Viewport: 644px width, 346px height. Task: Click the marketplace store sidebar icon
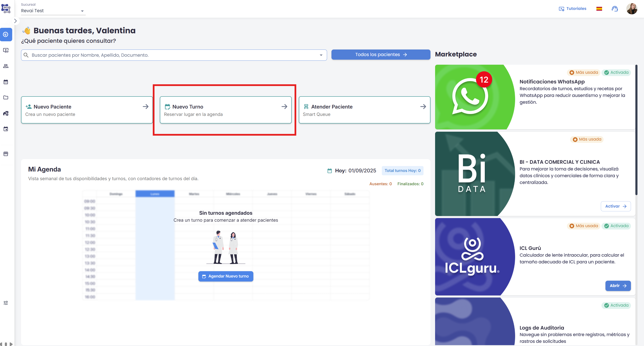6,154
